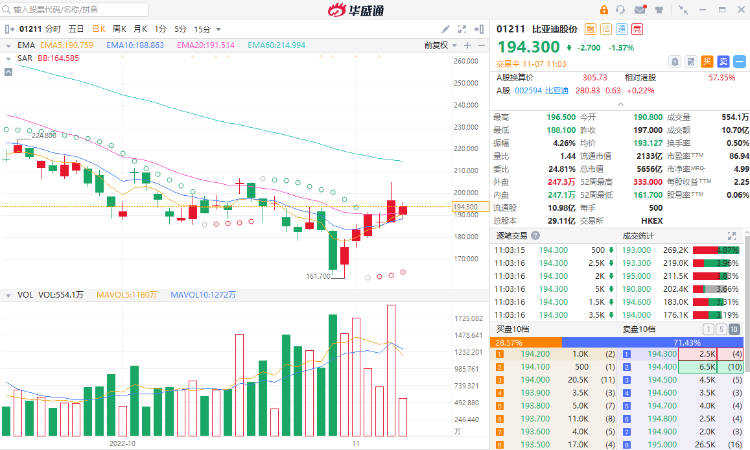The image size is (750, 450).
Task: Click the search magnifier icon
Action: click(6, 10)
